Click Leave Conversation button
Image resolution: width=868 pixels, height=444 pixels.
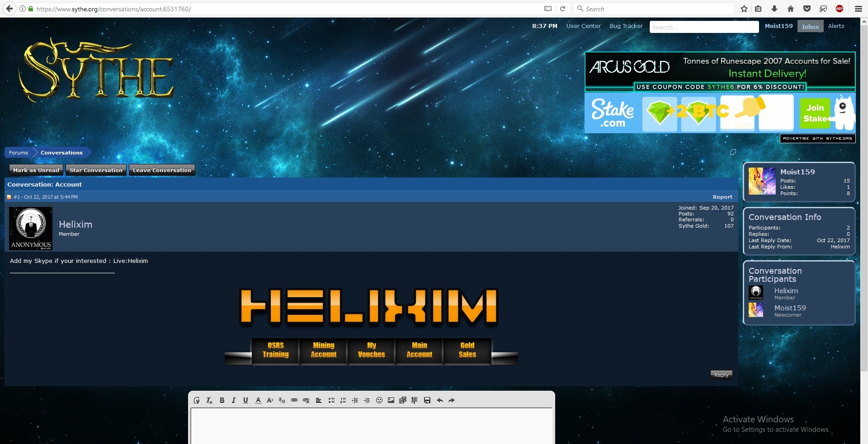point(162,170)
